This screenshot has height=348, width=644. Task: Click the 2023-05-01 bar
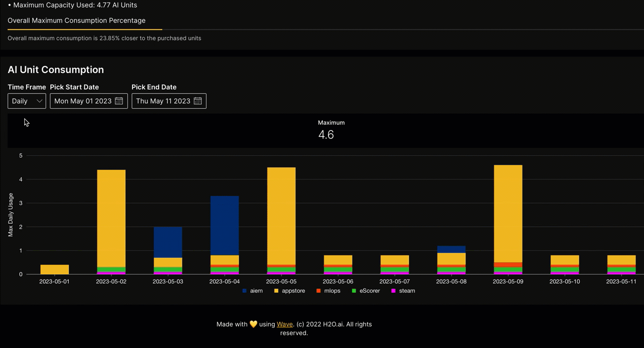tap(55, 269)
